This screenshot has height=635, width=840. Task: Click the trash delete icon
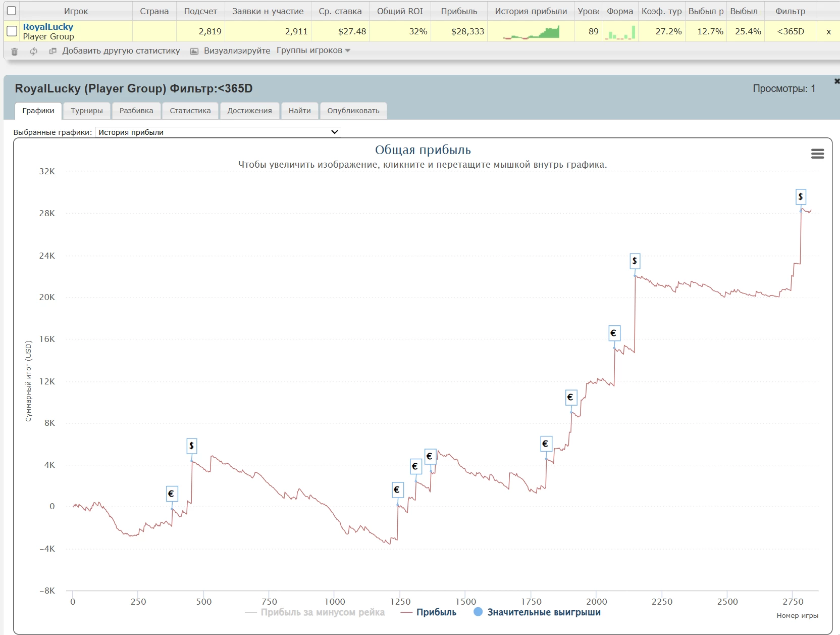(x=15, y=52)
